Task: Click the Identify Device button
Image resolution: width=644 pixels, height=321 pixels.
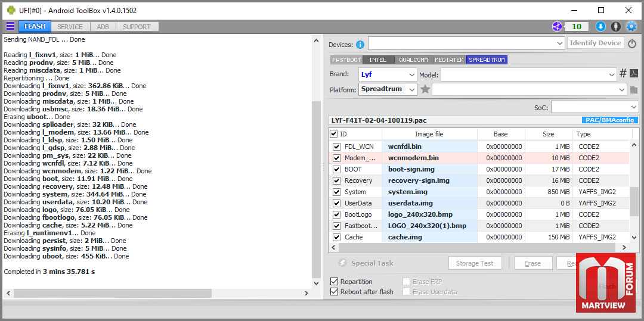Action: [x=596, y=43]
